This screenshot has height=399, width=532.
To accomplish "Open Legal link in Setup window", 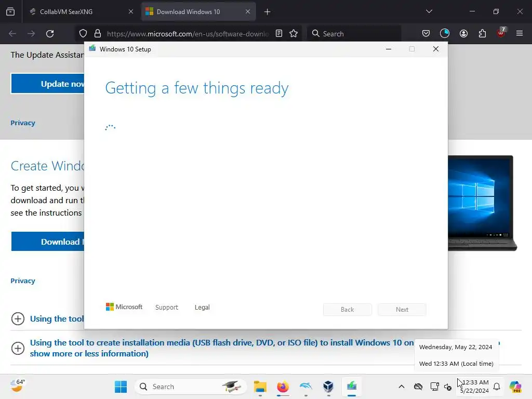I will (202, 308).
